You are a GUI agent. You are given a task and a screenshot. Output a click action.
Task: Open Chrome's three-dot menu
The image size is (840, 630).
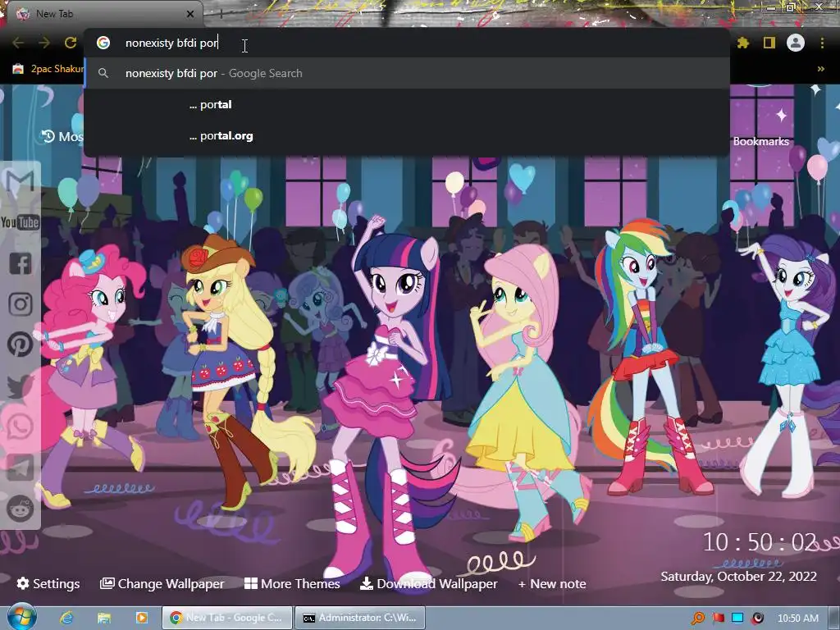tap(822, 43)
